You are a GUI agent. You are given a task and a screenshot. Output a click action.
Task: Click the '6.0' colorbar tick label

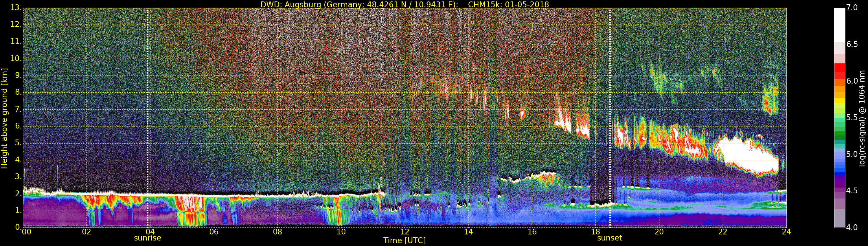pos(852,81)
